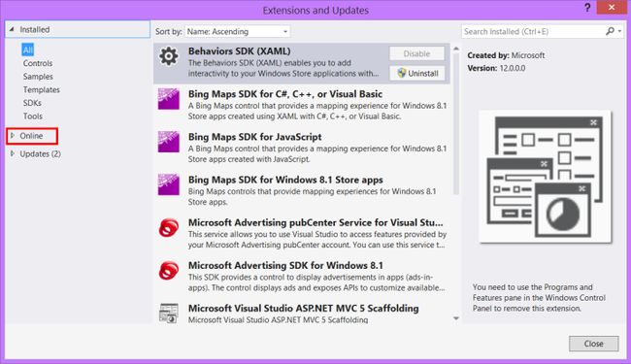Click the Bing Maps SDK for JavaScript icon
This screenshot has width=631, height=364.
169,142
